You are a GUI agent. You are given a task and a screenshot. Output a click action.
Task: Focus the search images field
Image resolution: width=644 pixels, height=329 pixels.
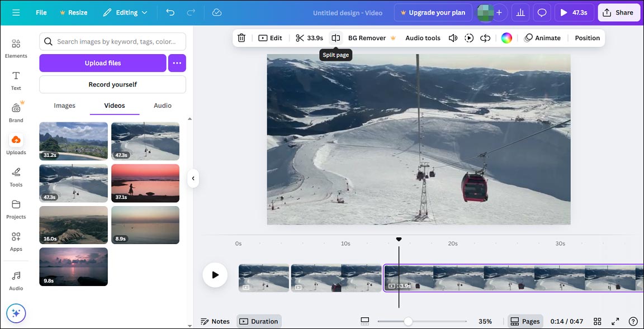(x=112, y=41)
